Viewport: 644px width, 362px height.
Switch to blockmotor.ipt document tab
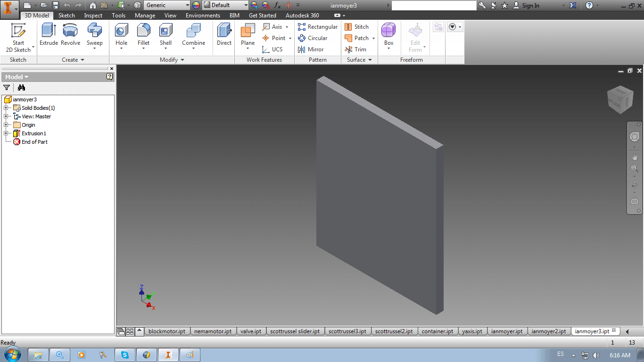click(x=167, y=331)
